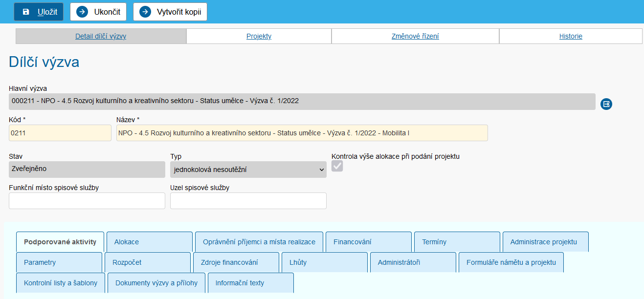Viewport: 644px width, 299px height.
Task: Click the floppy disk icon on Uložit
Action: tap(26, 12)
